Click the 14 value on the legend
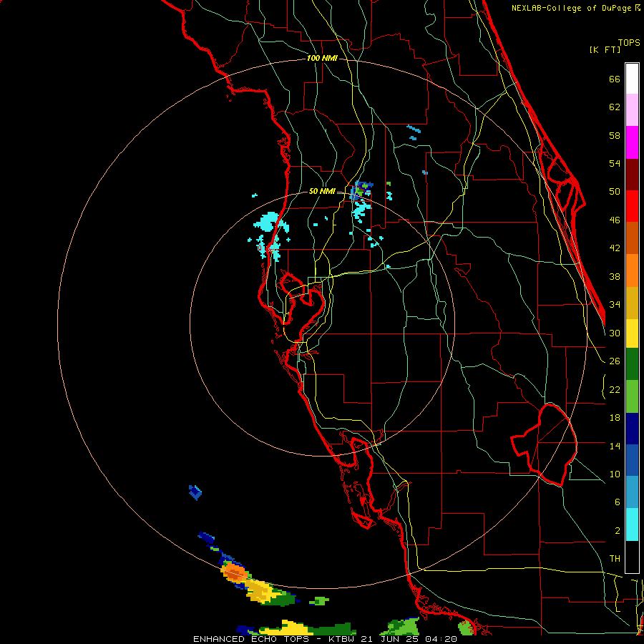The width and height of the screenshot is (644, 644). pyautogui.click(x=615, y=446)
